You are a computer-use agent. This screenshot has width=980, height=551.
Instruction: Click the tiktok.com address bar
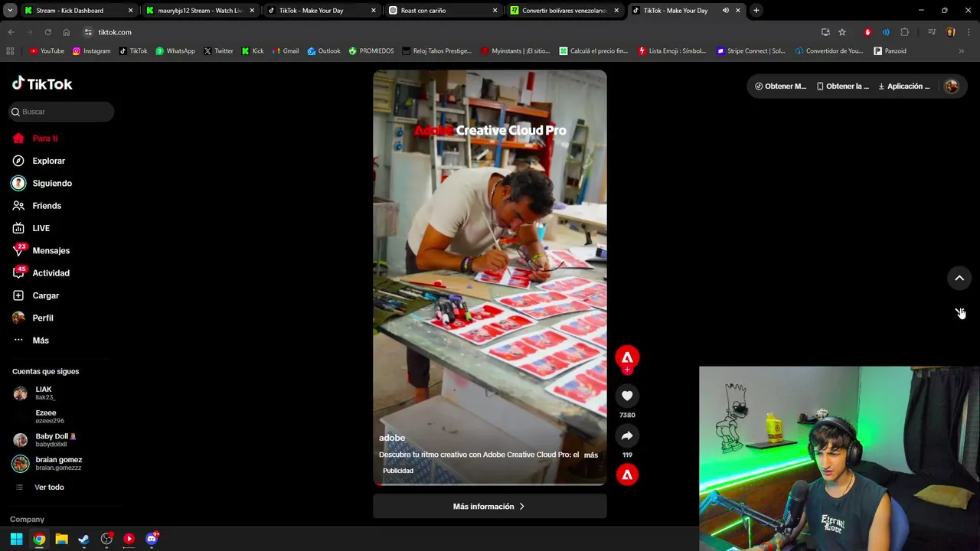coord(444,32)
